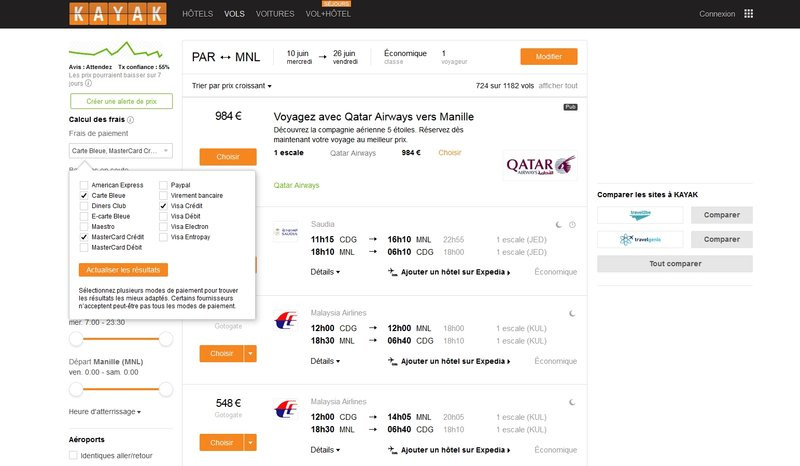Click Créer une alerte de prix

tap(121, 101)
